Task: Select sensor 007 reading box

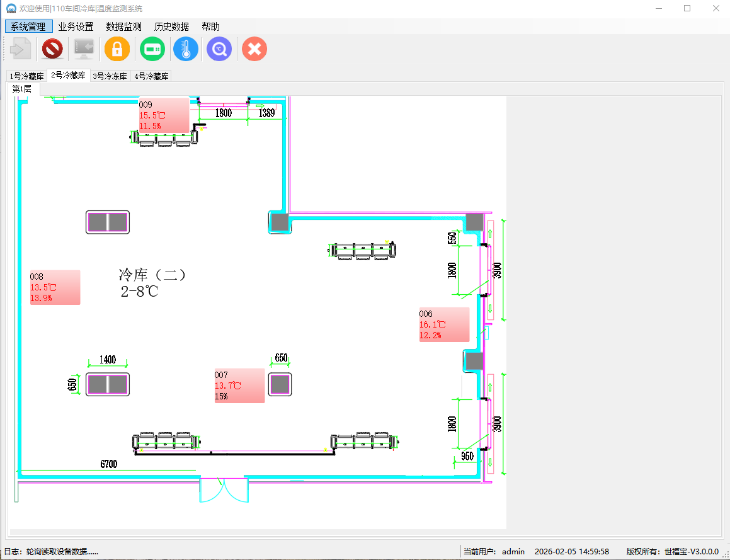Action: click(239, 386)
